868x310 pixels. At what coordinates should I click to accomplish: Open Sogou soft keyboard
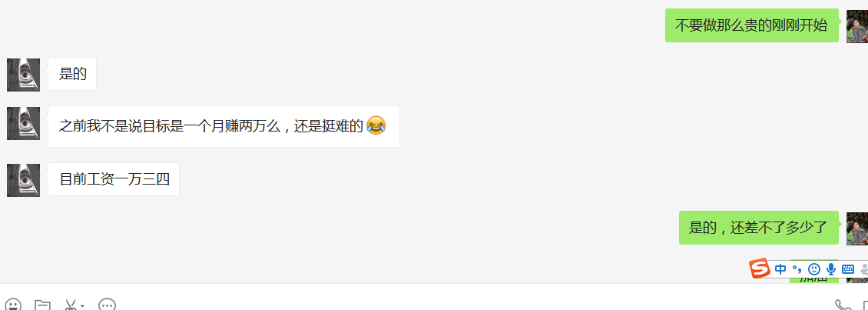tap(847, 269)
